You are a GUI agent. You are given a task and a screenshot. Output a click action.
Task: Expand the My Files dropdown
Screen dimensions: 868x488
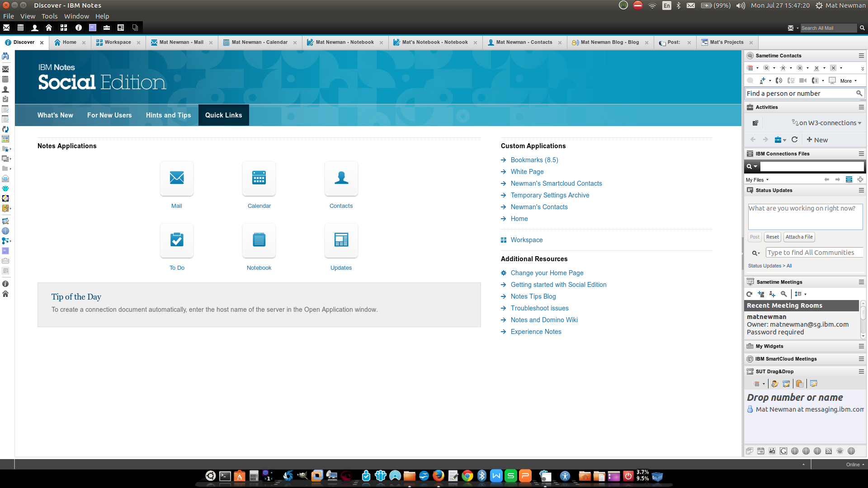[757, 180]
